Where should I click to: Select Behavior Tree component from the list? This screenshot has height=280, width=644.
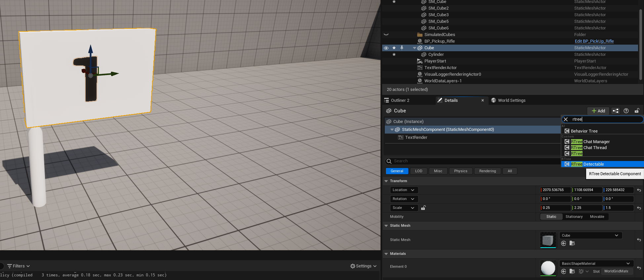tap(584, 131)
